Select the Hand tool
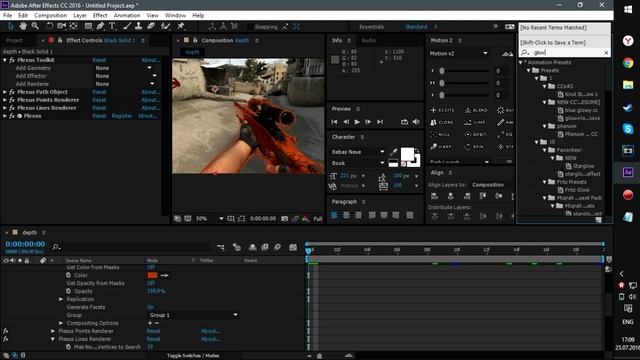This screenshot has height=360, width=640. [x=23, y=26]
